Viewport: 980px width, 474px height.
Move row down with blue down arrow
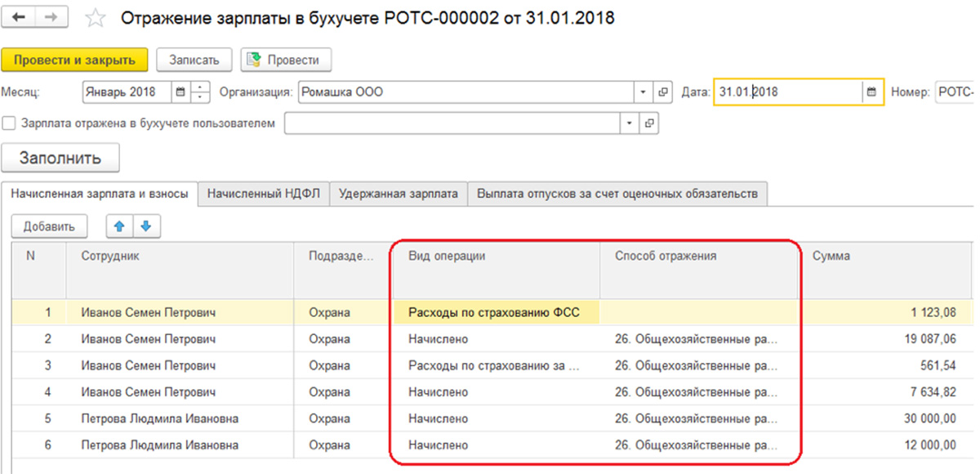(x=144, y=226)
